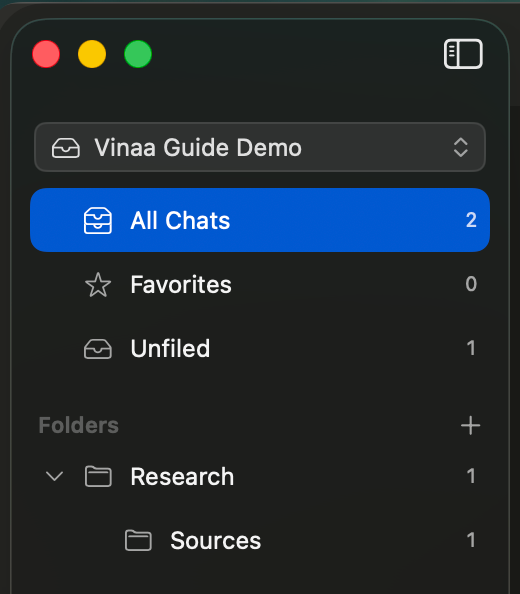The image size is (520, 594).
Task: Add a new folder with plus icon
Action: tap(470, 425)
